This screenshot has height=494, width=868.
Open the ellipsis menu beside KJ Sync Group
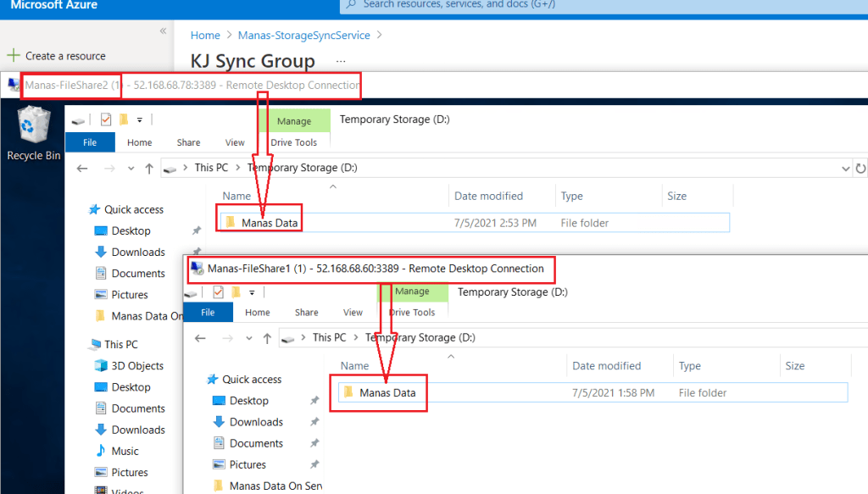pyautogui.click(x=341, y=61)
